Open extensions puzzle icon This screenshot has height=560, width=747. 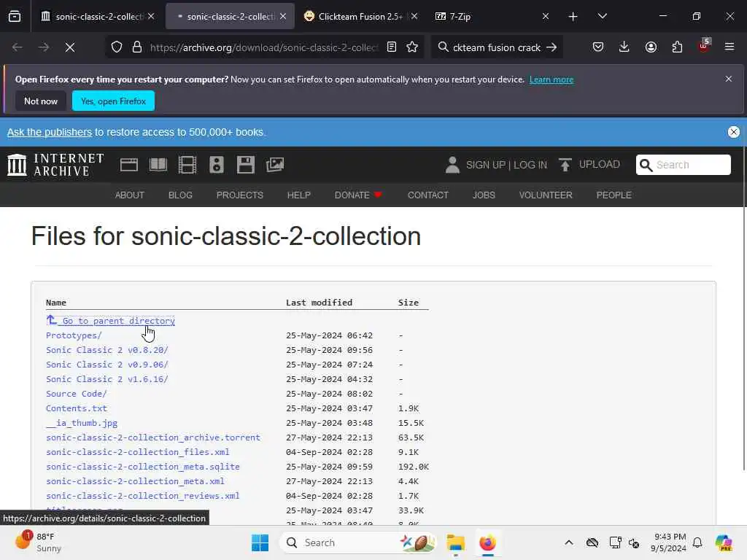(x=677, y=47)
